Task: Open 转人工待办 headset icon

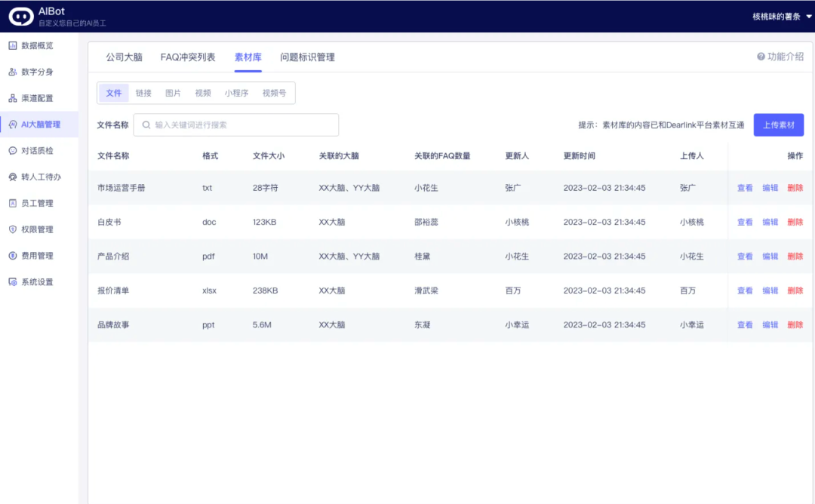Action: (13, 177)
